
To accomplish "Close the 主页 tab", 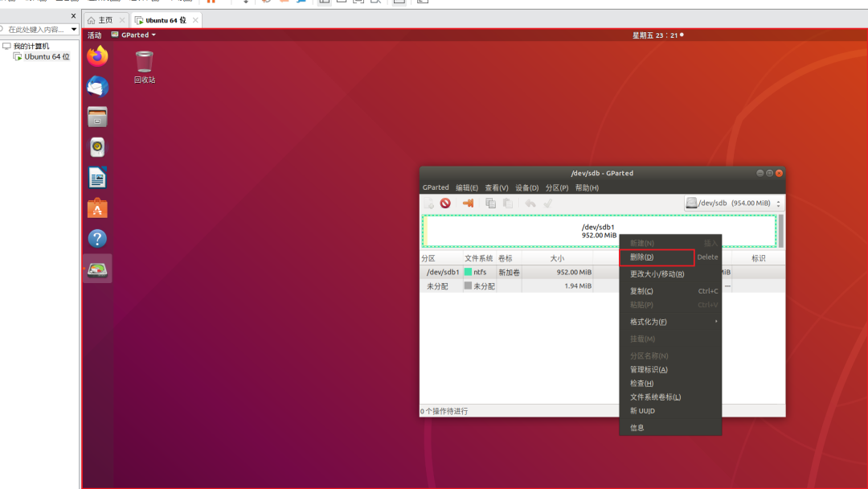I will click(122, 20).
